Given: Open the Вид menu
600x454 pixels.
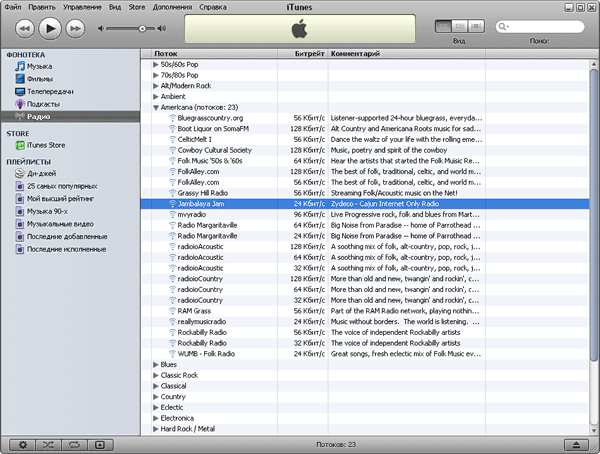Looking at the screenshot, I should 115,7.
